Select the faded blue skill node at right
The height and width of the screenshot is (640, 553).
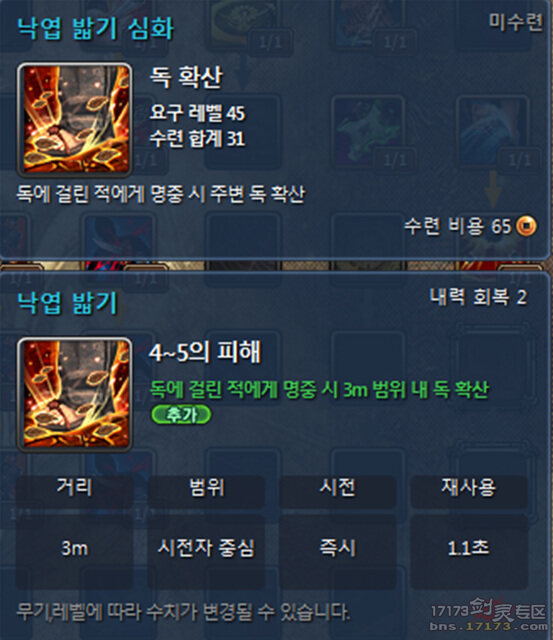coord(493,131)
